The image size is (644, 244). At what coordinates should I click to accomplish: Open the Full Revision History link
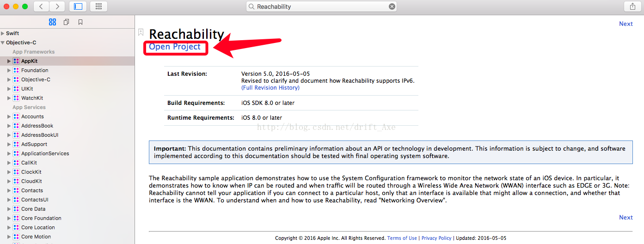point(270,88)
